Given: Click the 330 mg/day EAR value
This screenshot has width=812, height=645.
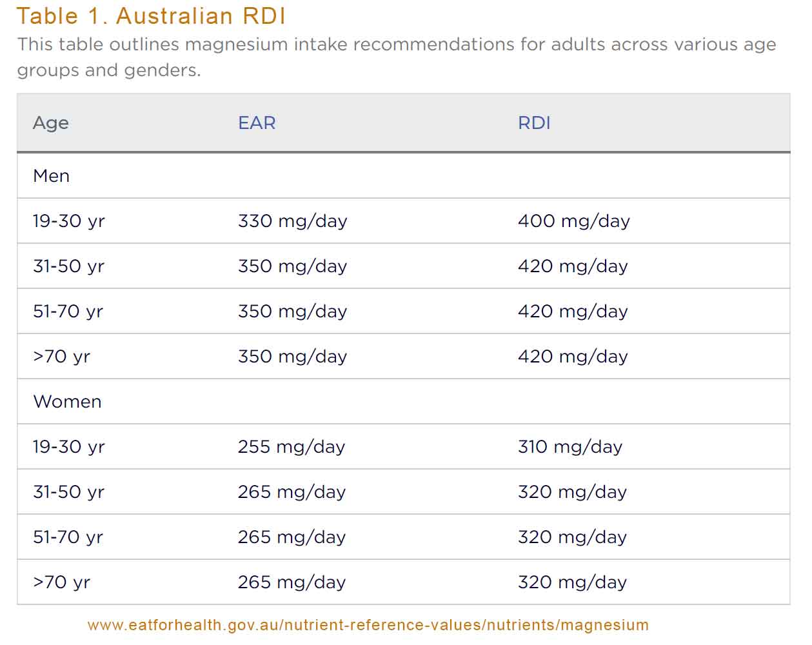Looking at the screenshot, I should point(292,221).
